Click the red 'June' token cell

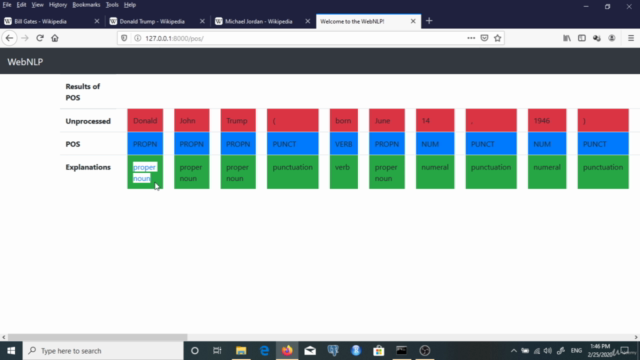tap(387, 120)
